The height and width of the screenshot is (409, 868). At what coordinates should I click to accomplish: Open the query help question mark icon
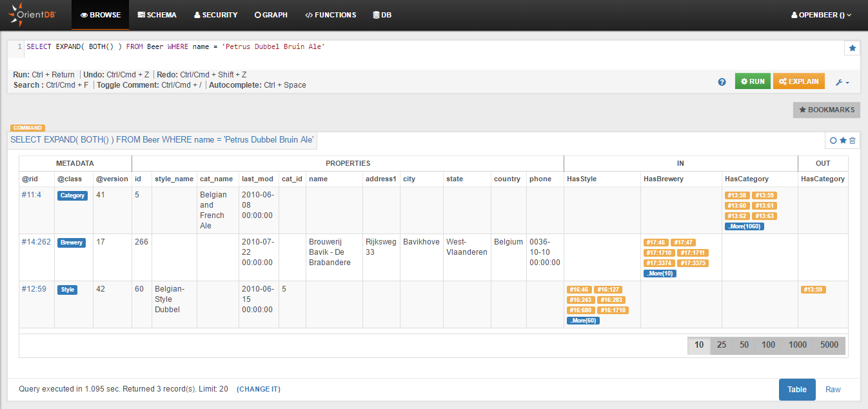tap(722, 82)
